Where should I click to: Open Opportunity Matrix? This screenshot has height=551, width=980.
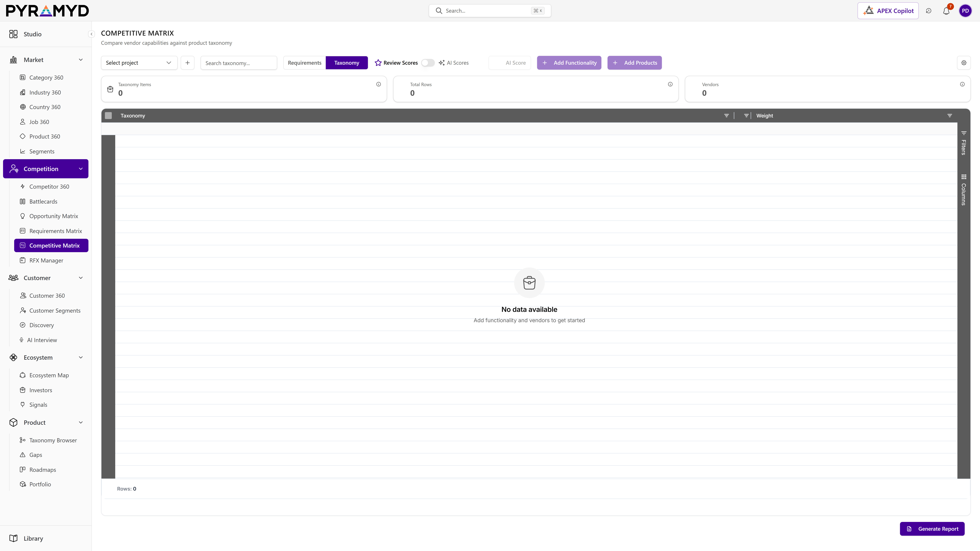pyautogui.click(x=54, y=216)
